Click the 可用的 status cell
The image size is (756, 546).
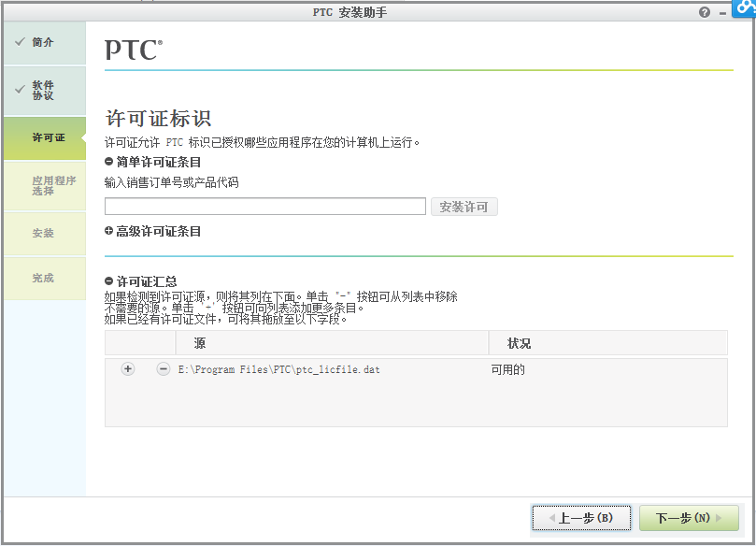507,370
